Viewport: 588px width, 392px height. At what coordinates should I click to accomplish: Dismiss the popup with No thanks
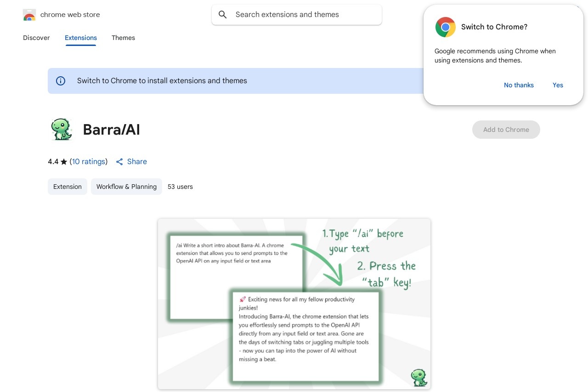point(519,85)
